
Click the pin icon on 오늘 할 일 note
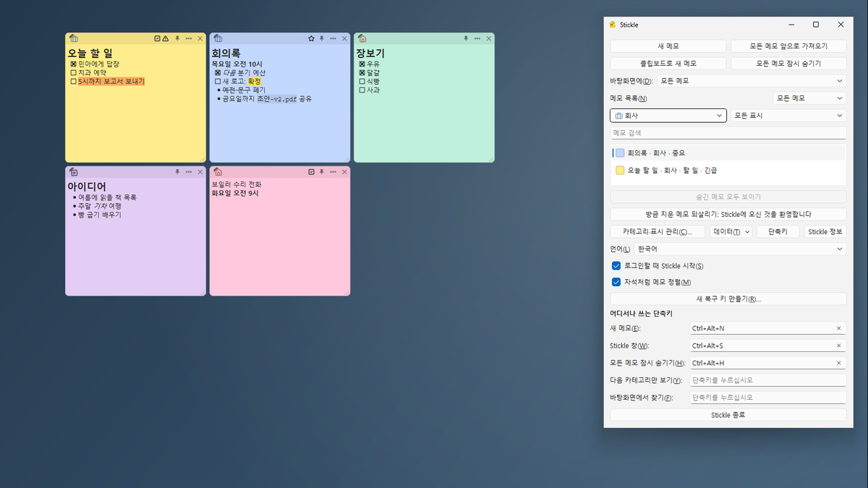pos(177,38)
